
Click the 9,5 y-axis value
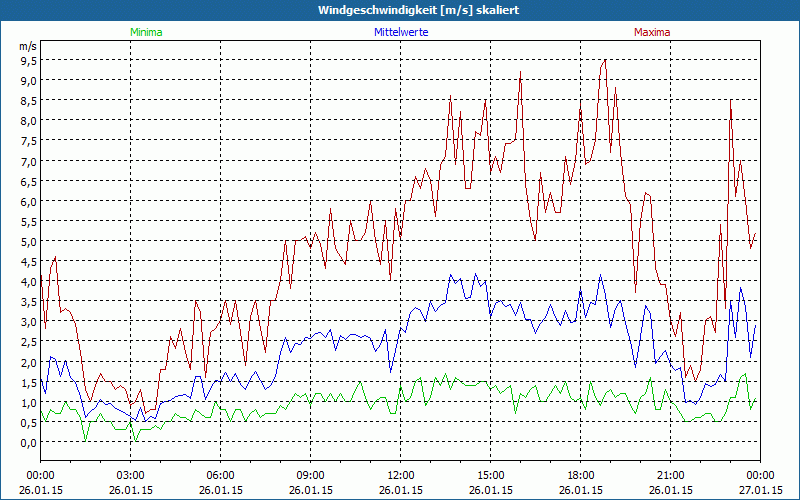point(29,60)
